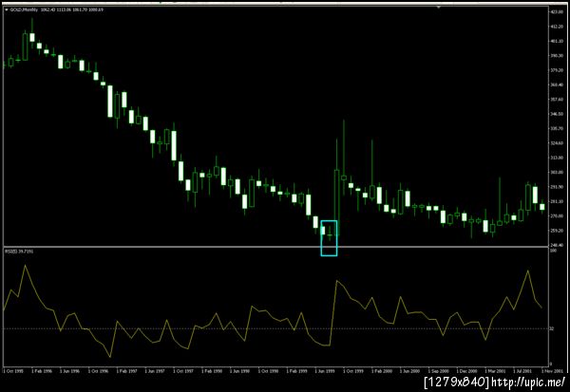Click the 281.10 price scale label
The width and height of the screenshot is (570, 392).
click(557, 201)
